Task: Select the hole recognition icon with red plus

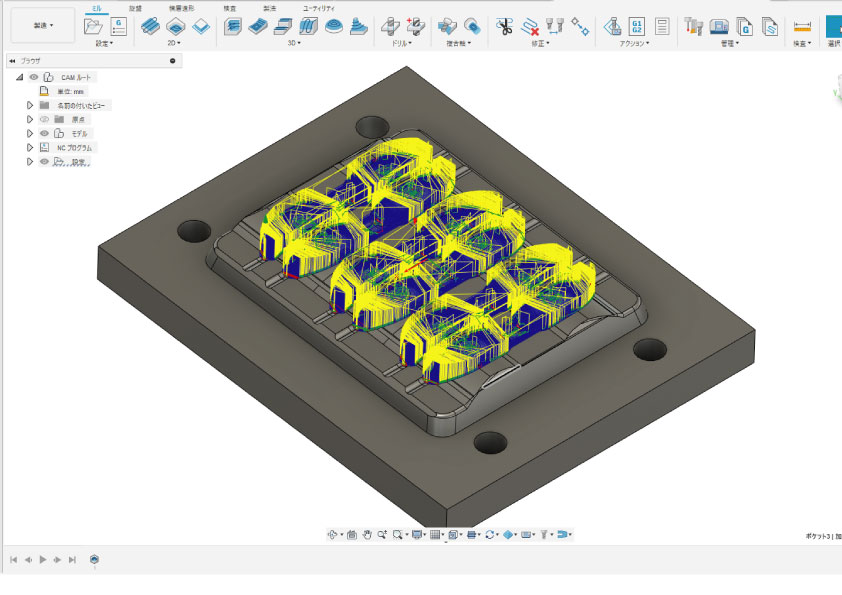Action: [415, 26]
